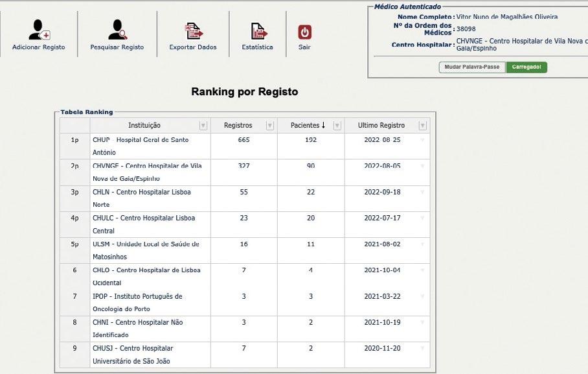
Task: Click the 2021-10-19 last record date
Action: click(382, 322)
